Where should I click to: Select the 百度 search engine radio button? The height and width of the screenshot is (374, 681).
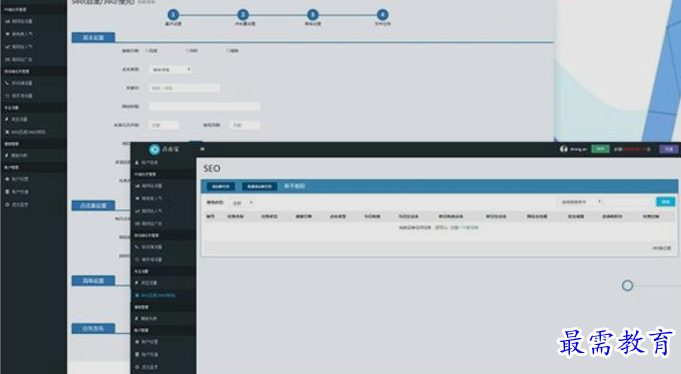pyautogui.click(x=147, y=51)
